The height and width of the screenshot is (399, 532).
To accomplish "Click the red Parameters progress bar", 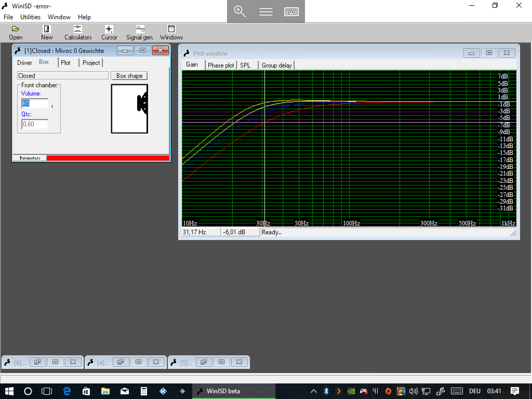I will pyautogui.click(x=108, y=158).
